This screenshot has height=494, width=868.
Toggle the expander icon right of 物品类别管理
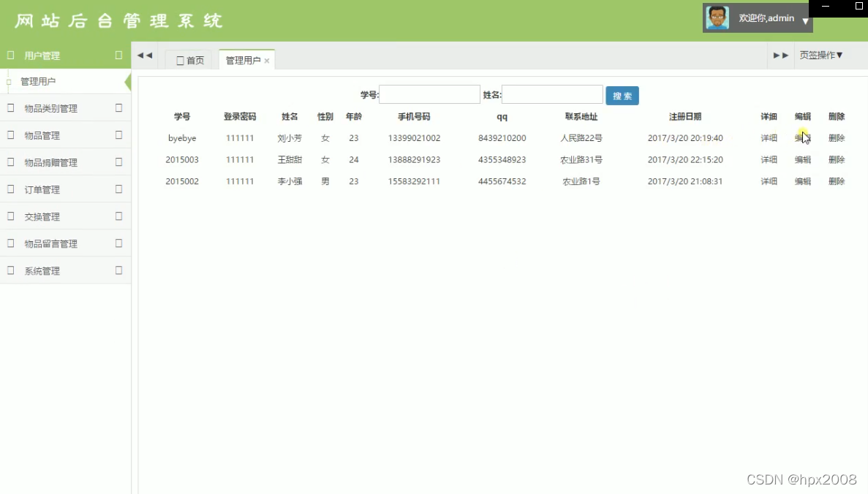118,108
